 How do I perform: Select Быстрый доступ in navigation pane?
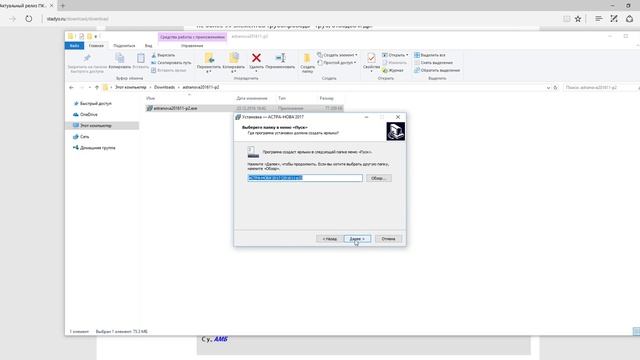pyautogui.click(x=96, y=104)
